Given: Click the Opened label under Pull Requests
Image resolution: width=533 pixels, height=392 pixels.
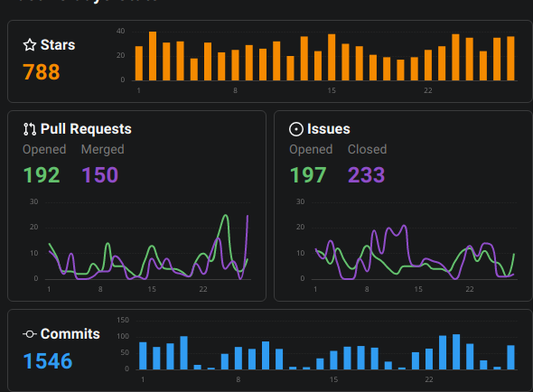Looking at the screenshot, I should click(x=44, y=150).
